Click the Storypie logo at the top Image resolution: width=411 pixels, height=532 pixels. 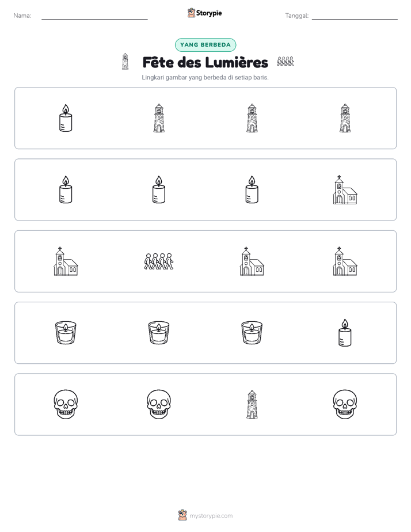204,13
